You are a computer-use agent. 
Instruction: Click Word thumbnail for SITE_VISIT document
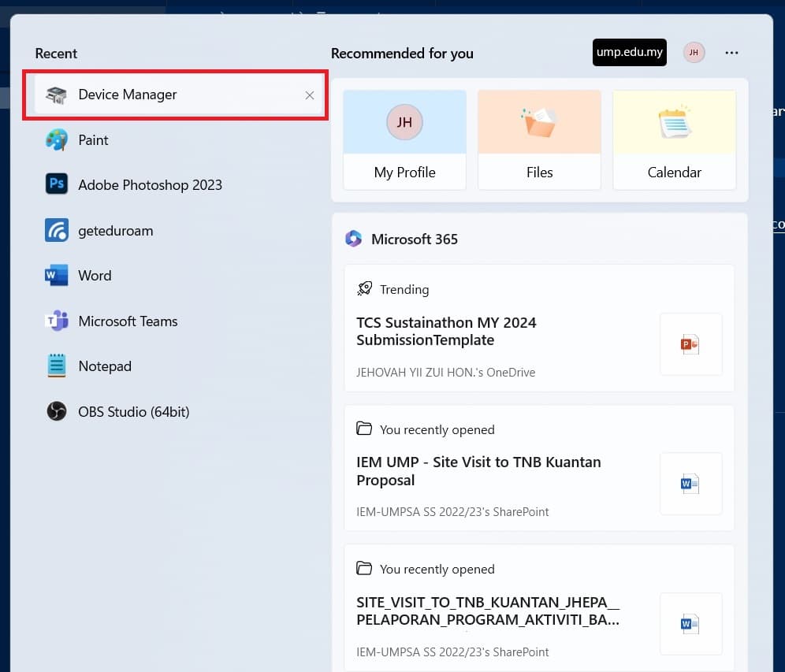click(x=691, y=624)
